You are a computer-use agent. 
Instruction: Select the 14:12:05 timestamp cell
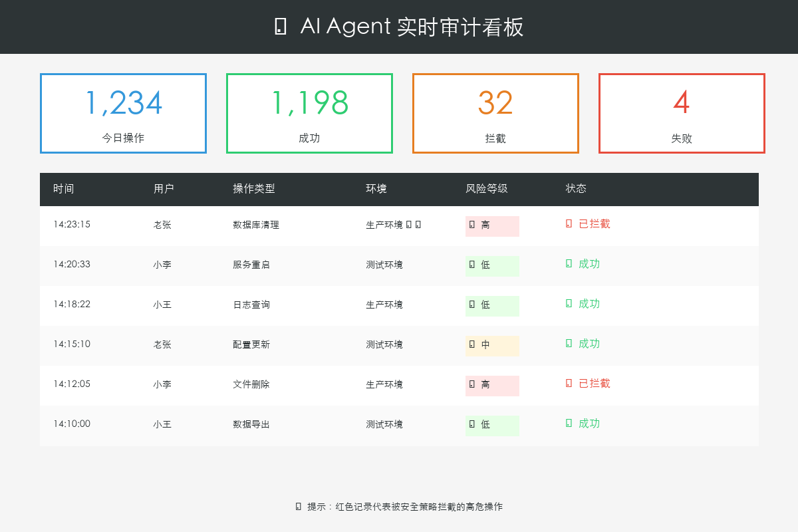(x=72, y=384)
